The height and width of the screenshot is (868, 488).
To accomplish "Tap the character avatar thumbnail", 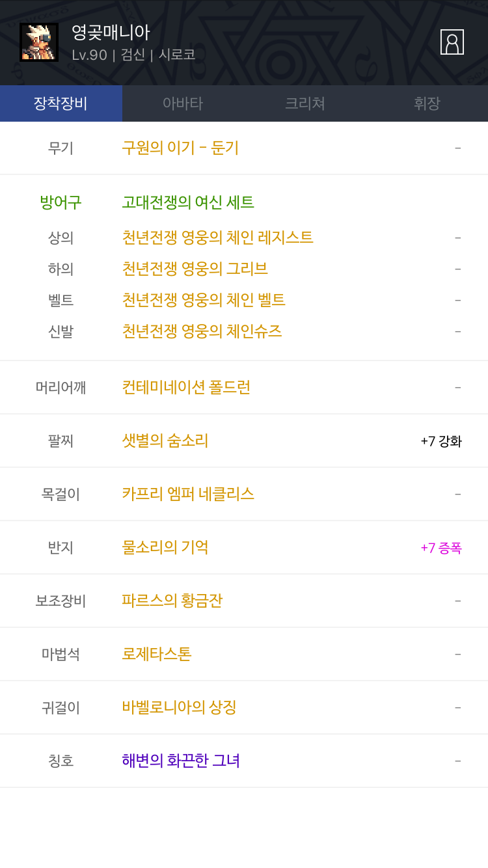I will coord(39,42).
